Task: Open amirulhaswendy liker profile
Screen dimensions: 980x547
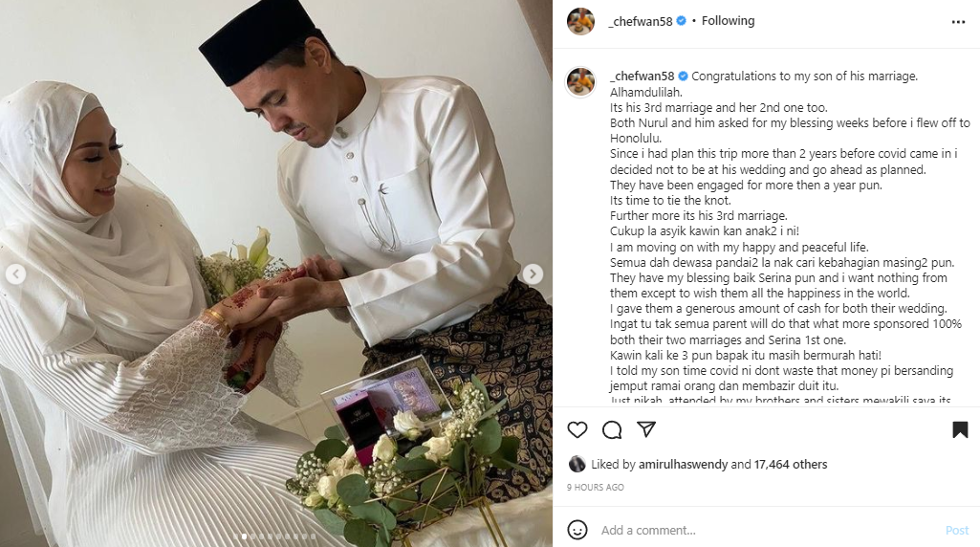Action: [684, 465]
